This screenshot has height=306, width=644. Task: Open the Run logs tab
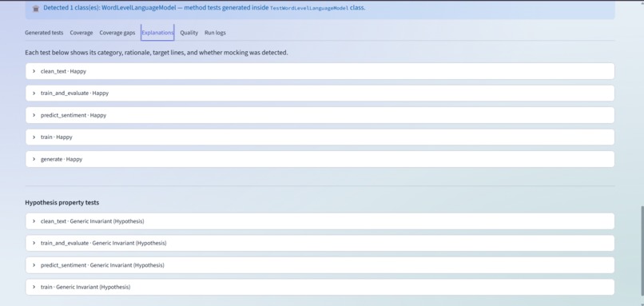coord(215,33)
